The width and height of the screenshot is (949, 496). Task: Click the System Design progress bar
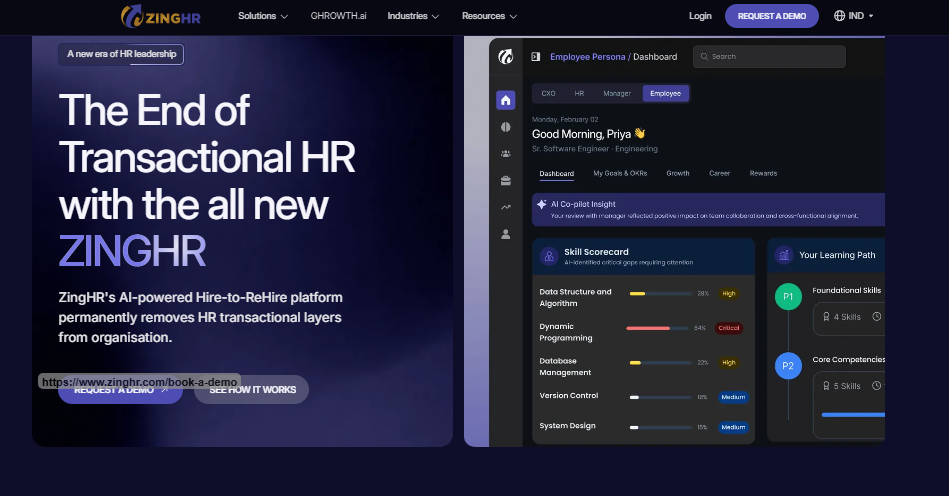(x=660, y=428)
